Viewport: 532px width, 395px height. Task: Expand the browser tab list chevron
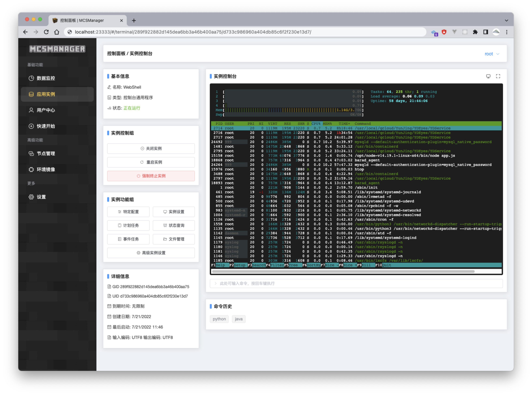(506, 21)
